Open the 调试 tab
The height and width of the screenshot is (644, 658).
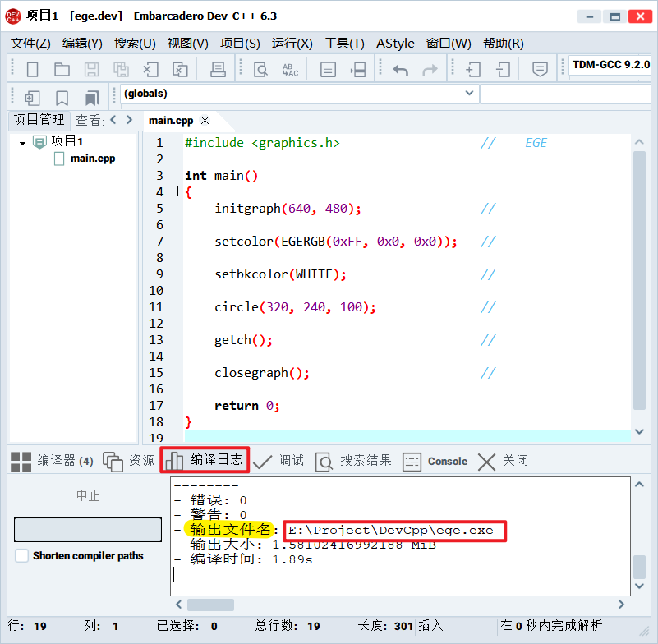278,461
